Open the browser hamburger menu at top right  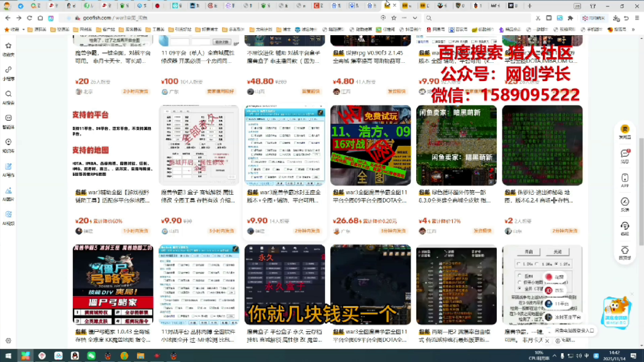pyautogui.click(x=636, y=18)
